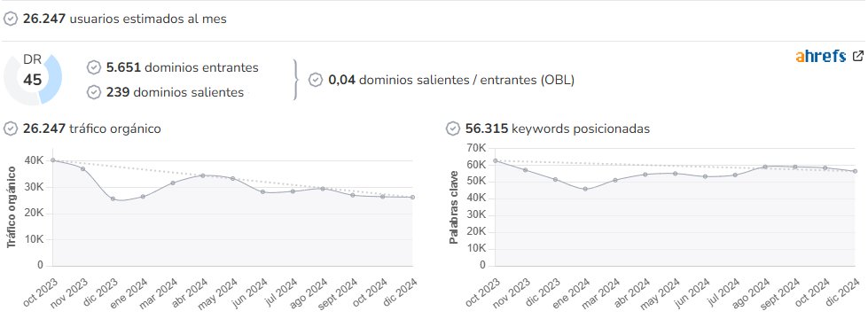The image size is (868, 319).
Task: Click check icon beside dominios salientes
Action: coord(94,92)
